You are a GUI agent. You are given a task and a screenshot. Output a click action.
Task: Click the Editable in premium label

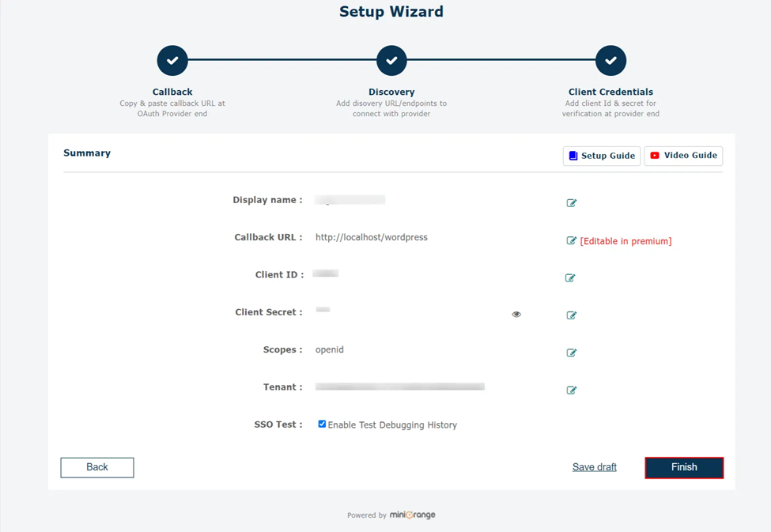625,241
